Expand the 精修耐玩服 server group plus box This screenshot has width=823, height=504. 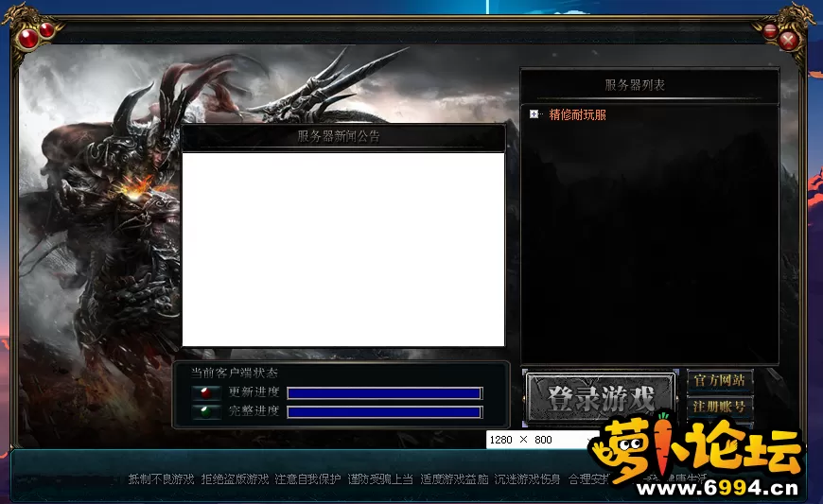coord(534,113)
